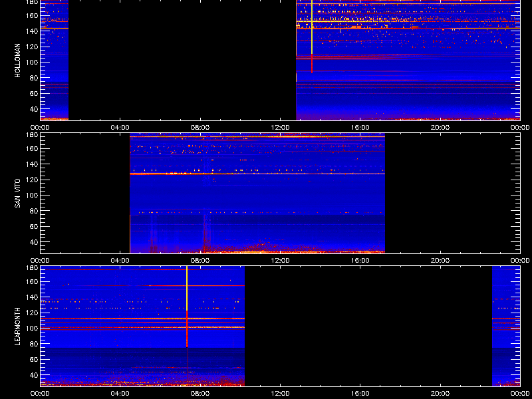Click the 16:00 label under San Vito panel
The width and height of the screenshot is (532, 399).
click(360, 261)
